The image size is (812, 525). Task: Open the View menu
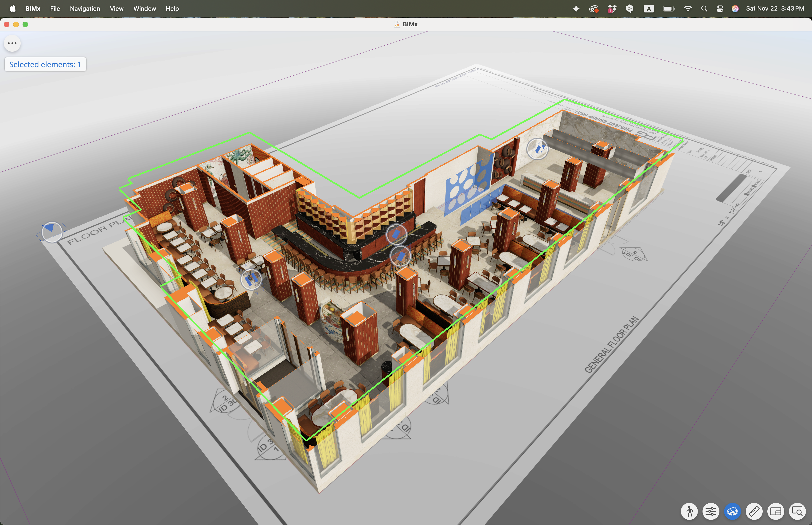pos(117,8)
